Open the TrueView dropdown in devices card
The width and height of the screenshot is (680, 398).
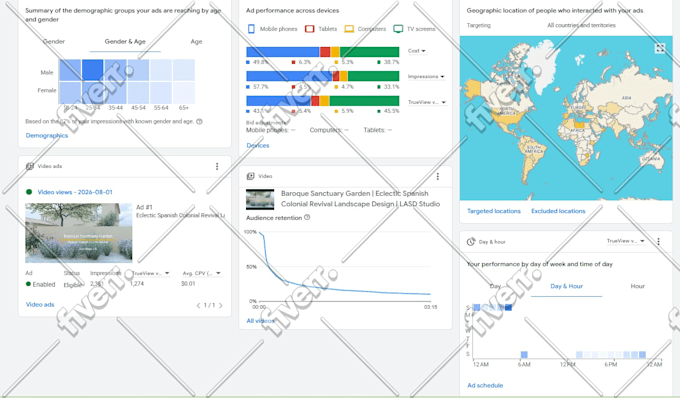(x=427, y=102)
